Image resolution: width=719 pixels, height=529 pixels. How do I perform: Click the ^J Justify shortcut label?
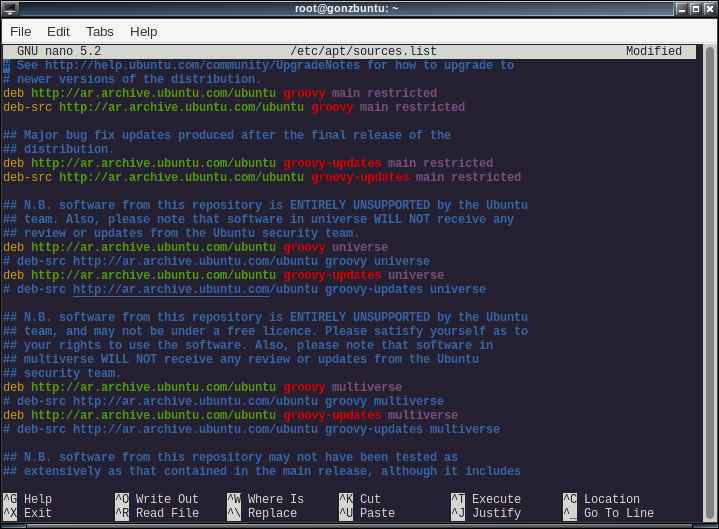[486, 513]
